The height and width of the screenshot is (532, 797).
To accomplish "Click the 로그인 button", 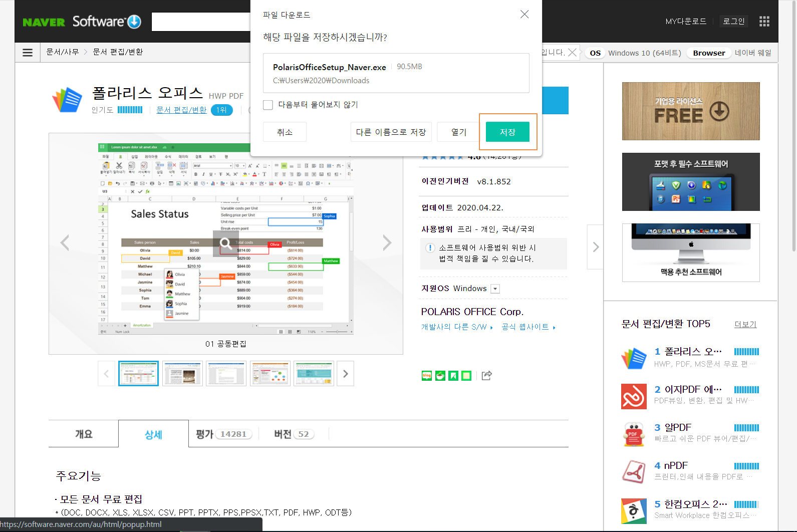I will point(734,21).
